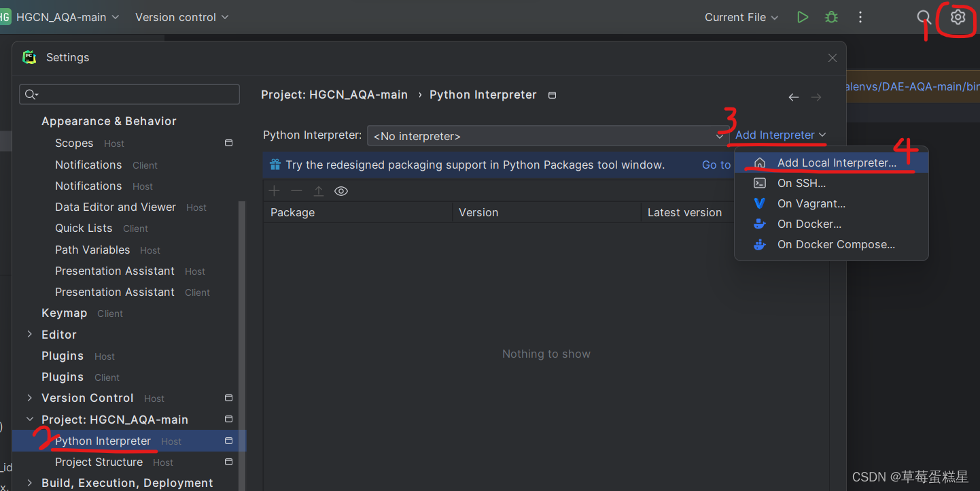
Task: Click the settings search input field
Action: pos(130,95)
